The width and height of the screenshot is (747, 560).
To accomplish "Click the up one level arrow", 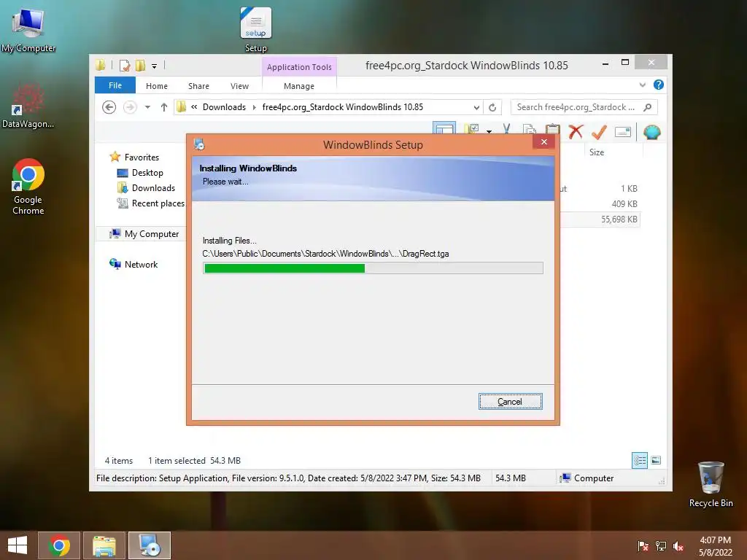I will [164, 107].
